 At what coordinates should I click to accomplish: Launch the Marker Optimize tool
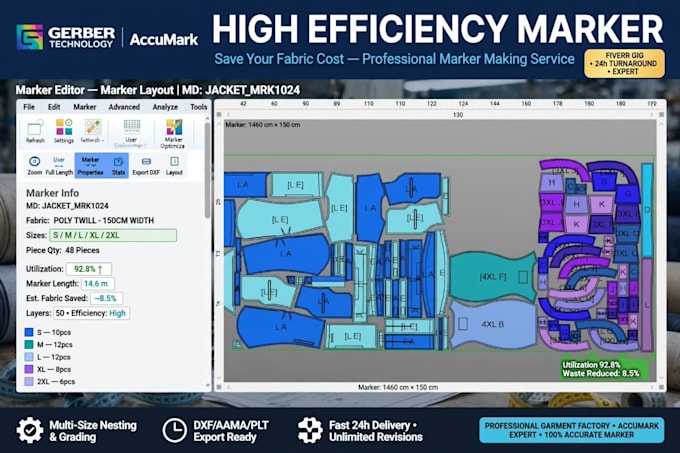tap(173, 134)
